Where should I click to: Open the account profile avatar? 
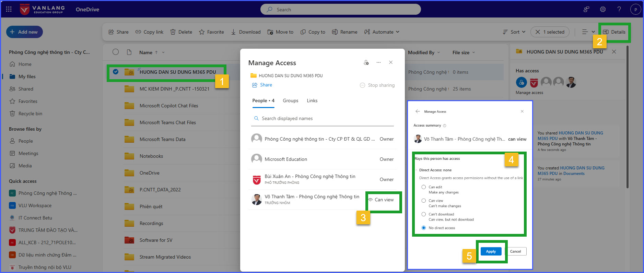(x=635, y=9)
